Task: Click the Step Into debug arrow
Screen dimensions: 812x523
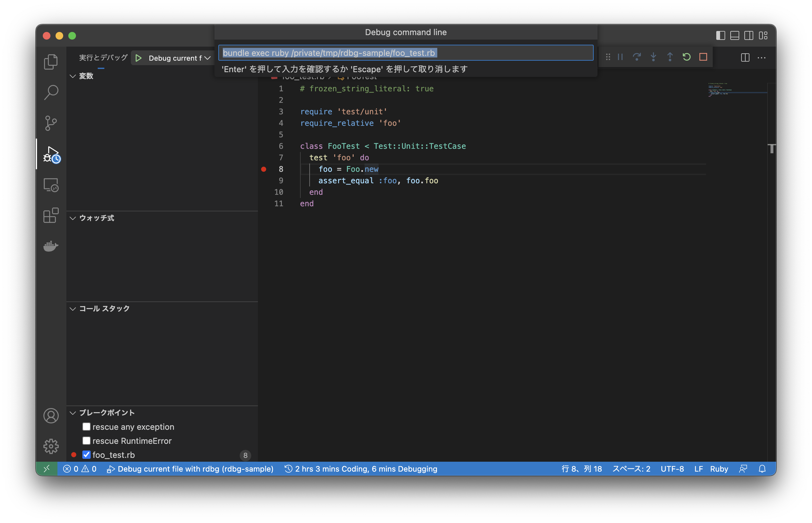Action: 653,57
